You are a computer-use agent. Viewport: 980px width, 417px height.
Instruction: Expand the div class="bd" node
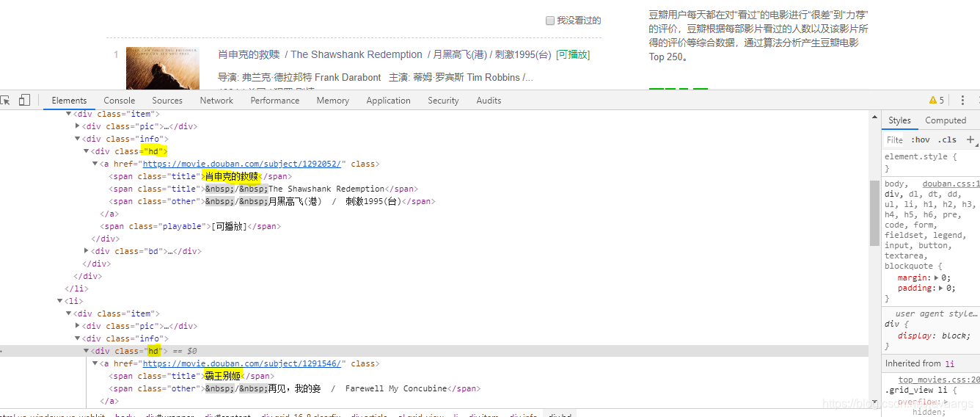point(87,251)
